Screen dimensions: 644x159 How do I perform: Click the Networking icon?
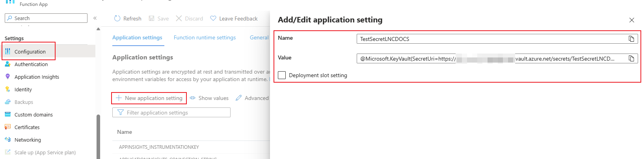[7, 140]
